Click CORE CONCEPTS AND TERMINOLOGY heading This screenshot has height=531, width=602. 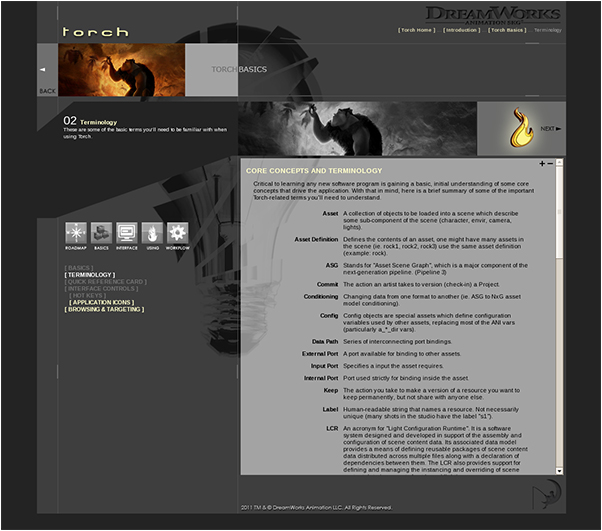(314, 170)
